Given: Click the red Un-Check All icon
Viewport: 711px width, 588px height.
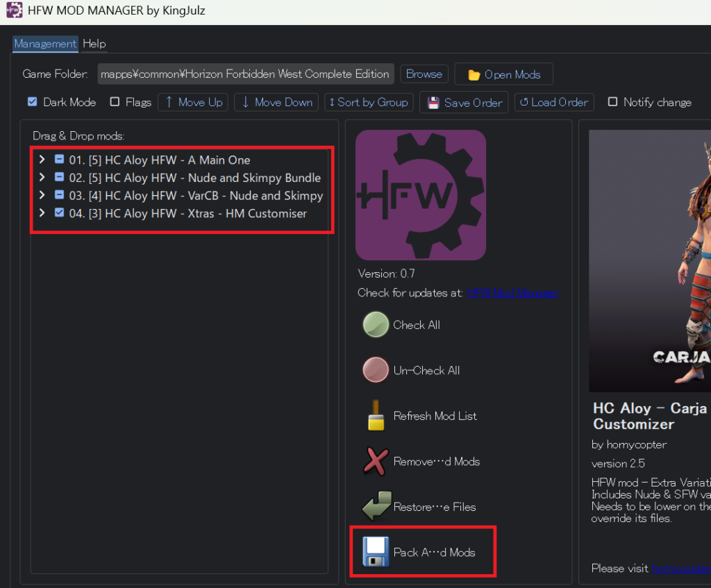Looking at the screenshot, I should coord(376,371).
